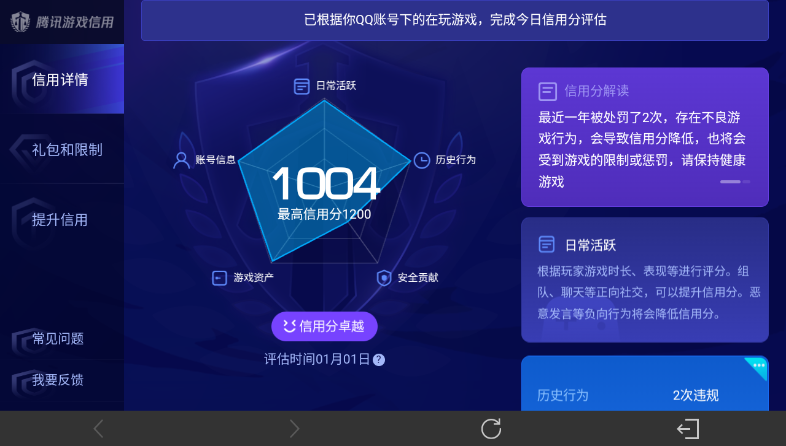
Task: Click the 2次违规 value
Action: pyautogui.click(x=696, y=395)
